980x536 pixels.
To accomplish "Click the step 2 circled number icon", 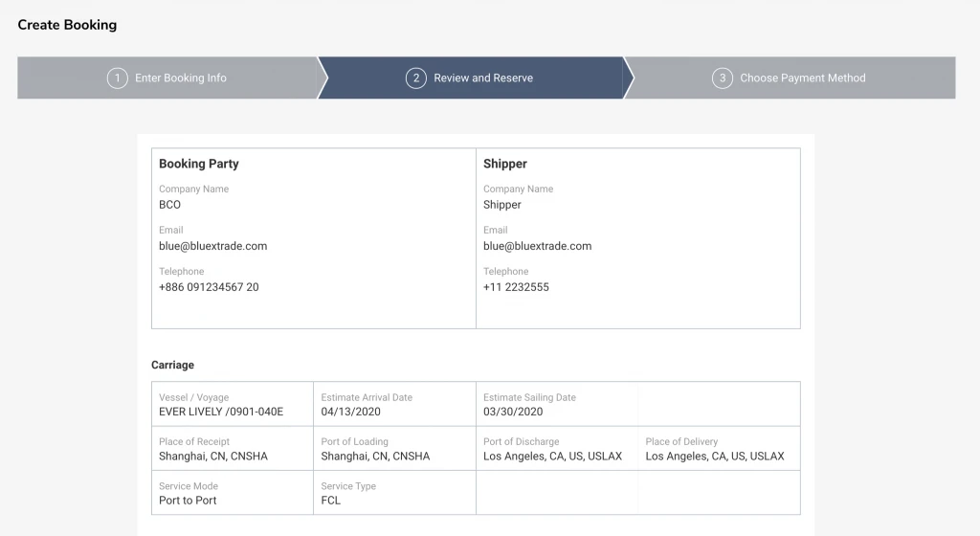I will tap(415, 78).
